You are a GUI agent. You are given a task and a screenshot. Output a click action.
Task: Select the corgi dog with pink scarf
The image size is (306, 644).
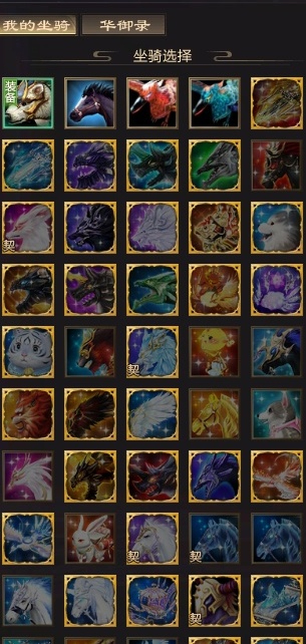277,414
